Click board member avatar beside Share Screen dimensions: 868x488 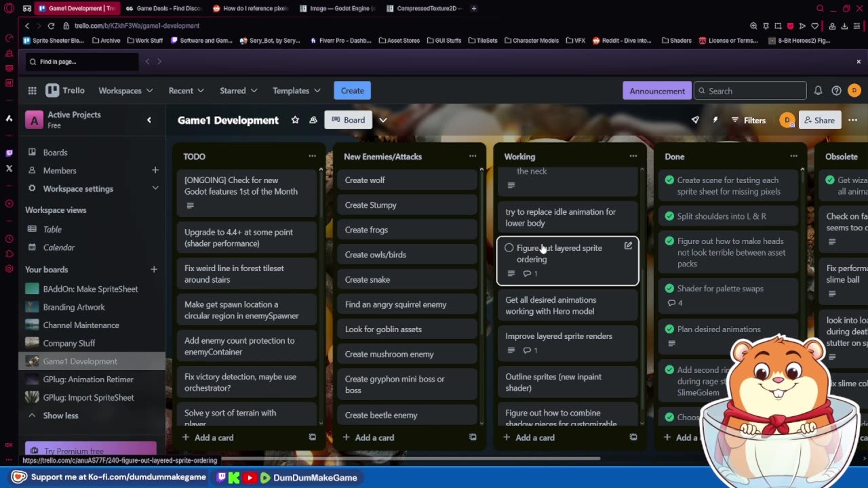pyautogui.click(x=787, y=120)
